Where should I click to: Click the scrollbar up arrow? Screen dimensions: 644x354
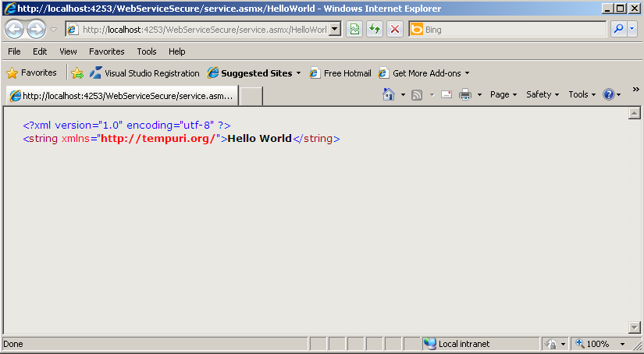(635, 113)
